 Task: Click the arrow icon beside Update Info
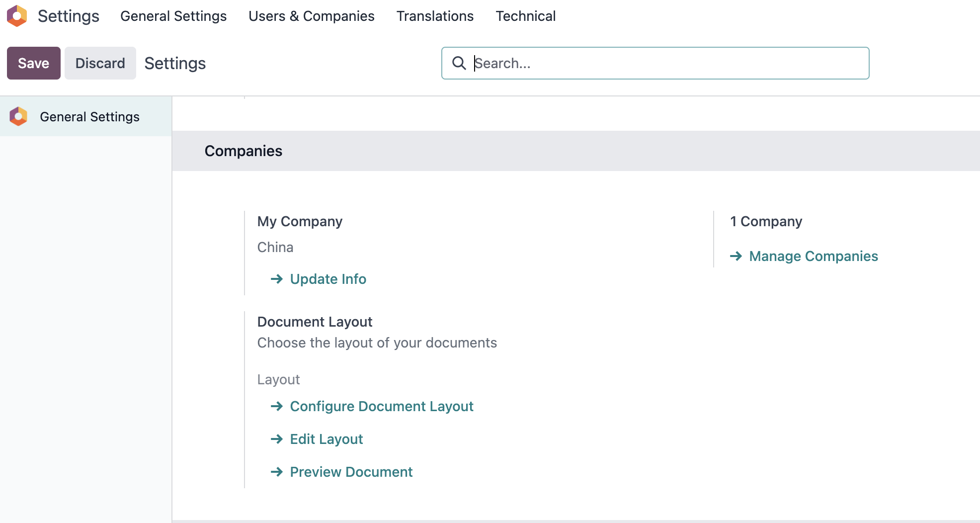click(x=277, y=279)
